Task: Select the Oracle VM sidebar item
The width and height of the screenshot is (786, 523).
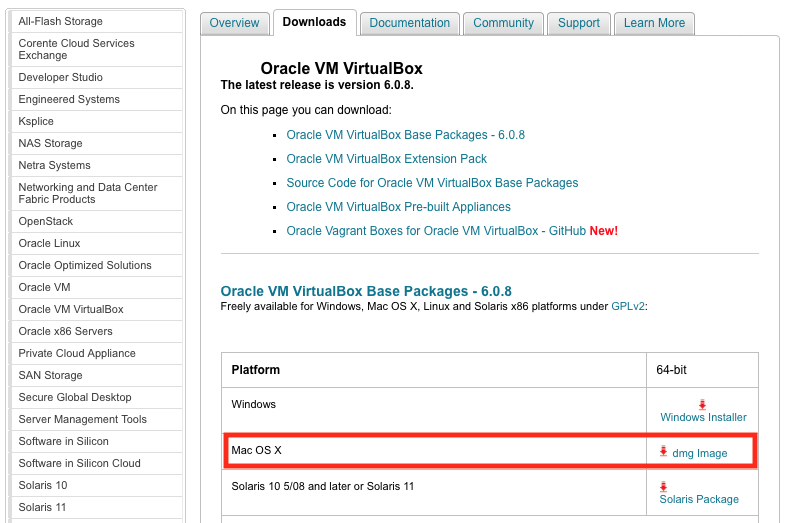Action: click(x=96, y=288)
